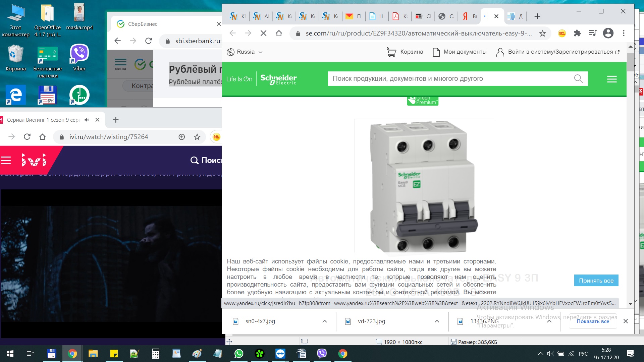Open media control playlist icon
This screenshot has height=362, width=644.
click(593, 33)
